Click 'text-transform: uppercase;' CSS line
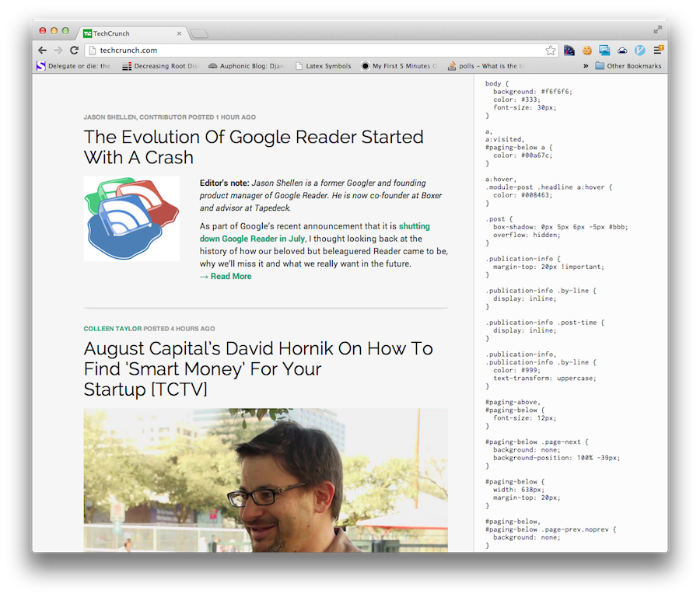This screenshot has width=700, height=597. pos(544,379)
